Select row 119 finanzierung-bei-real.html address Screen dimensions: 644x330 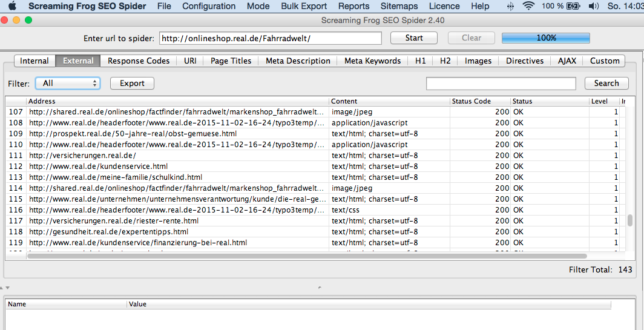(177, 242)
